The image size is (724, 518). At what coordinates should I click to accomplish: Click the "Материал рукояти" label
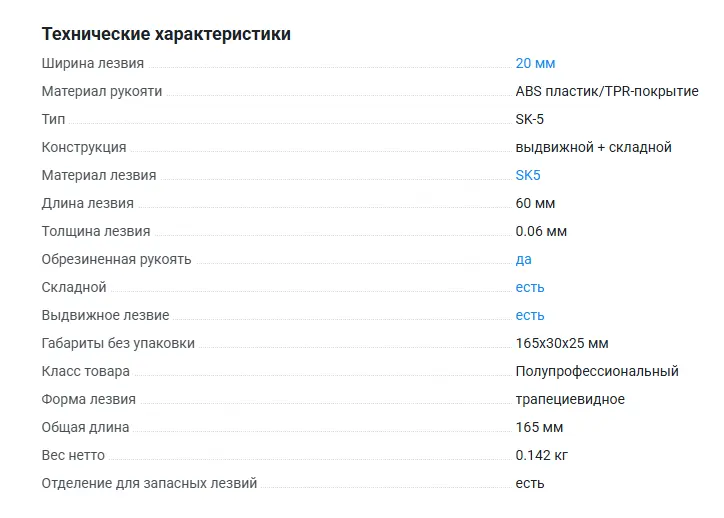[101, 91]
